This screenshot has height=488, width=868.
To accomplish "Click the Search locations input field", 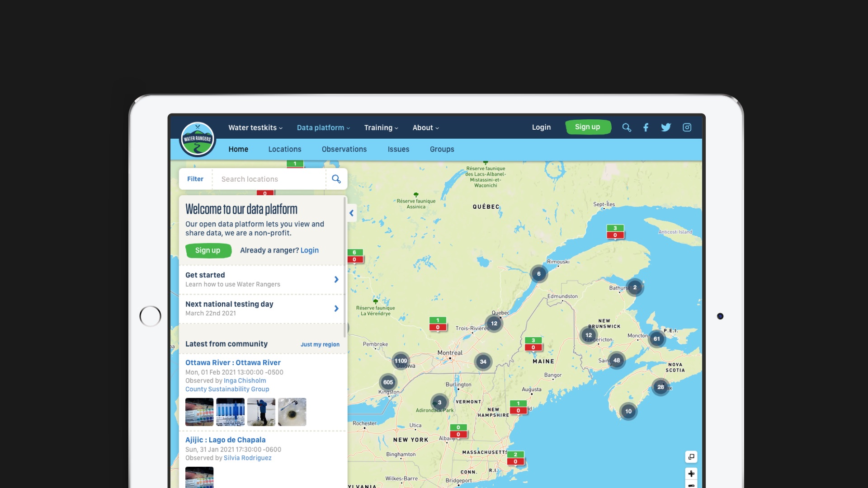I will 269,179.
